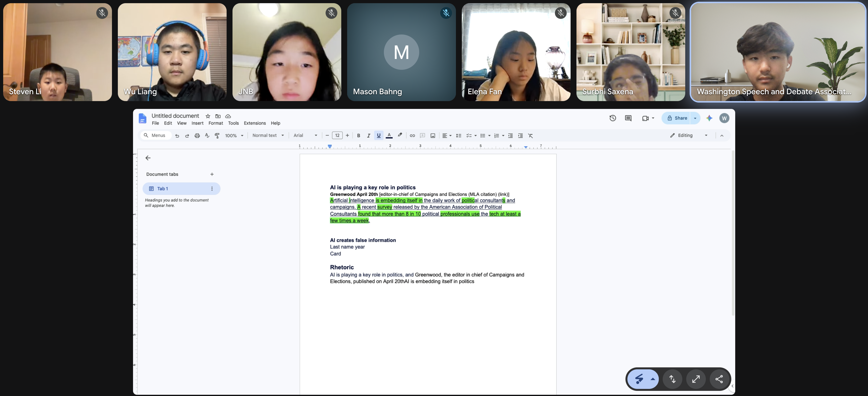The width and height of the screenshot is (868, 396).
Task: Increase the font size
Action: click(347, 136)
